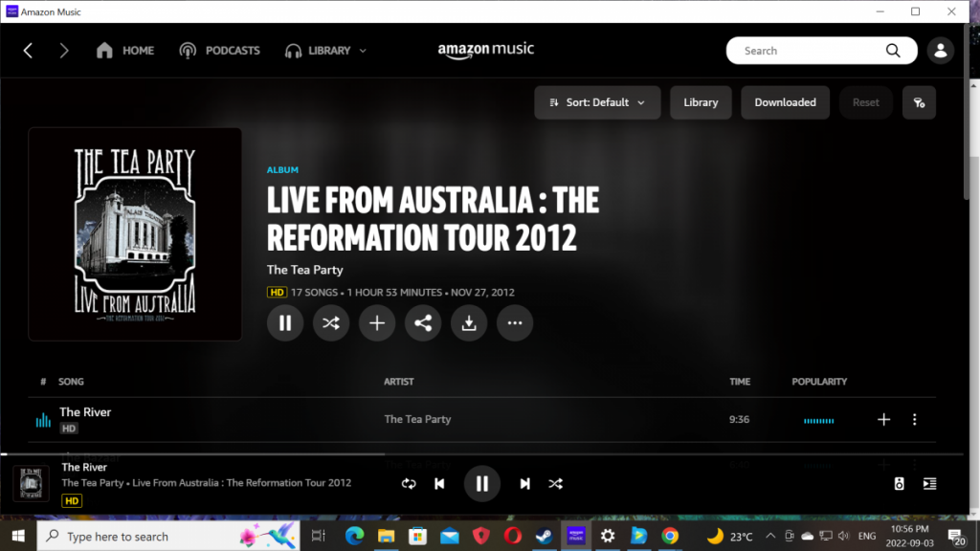Screen dimensions: 980x551
Task: Skip to the previous track
Action: pos(439,483)
